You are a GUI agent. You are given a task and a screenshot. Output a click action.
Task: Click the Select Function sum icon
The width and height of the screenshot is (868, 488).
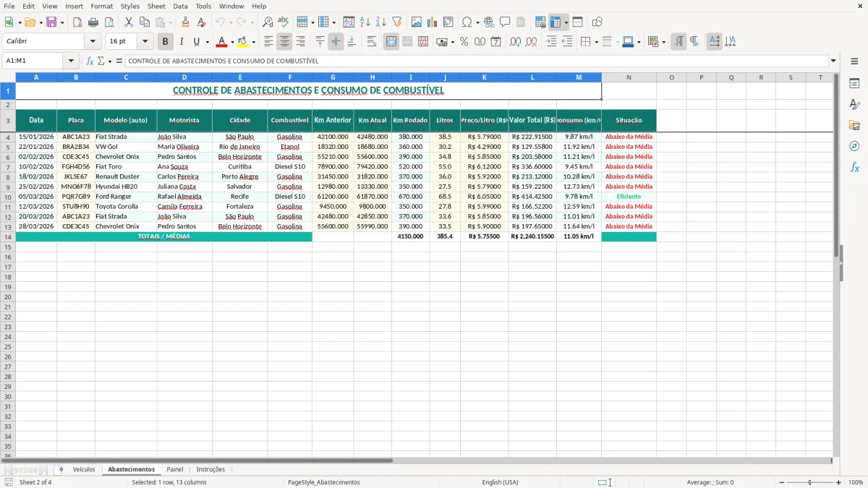[x=101, y=61]
